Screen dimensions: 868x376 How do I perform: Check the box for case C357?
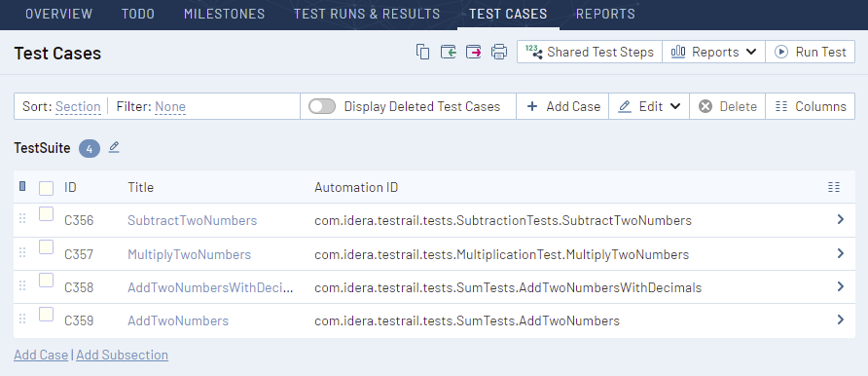[x=46, y=247]
